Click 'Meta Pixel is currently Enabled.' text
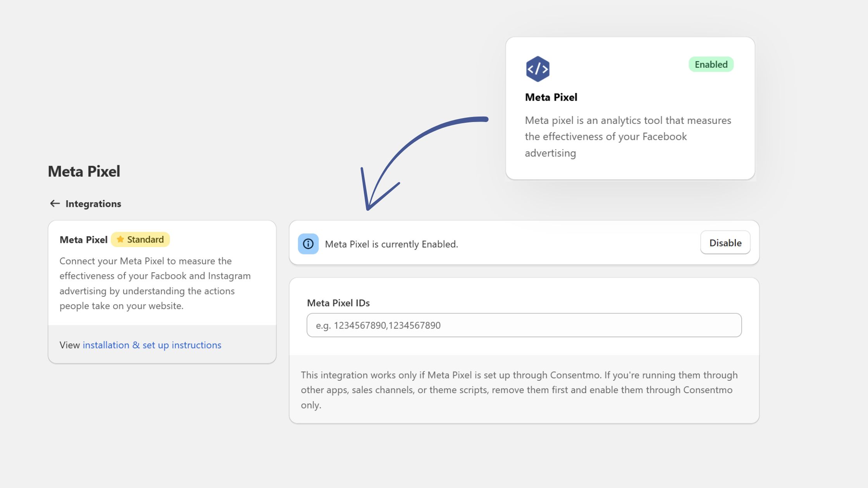Screen dimensions: 868x488 coord(391,244)
